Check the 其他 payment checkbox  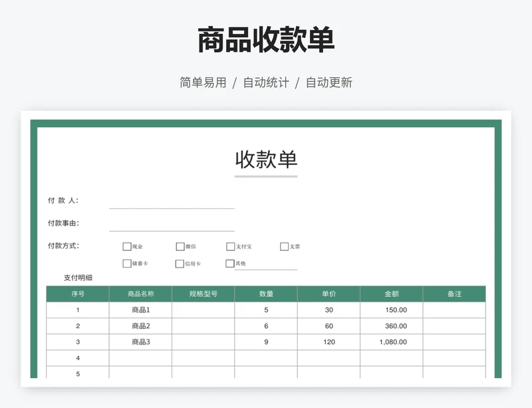click(229, 264)
